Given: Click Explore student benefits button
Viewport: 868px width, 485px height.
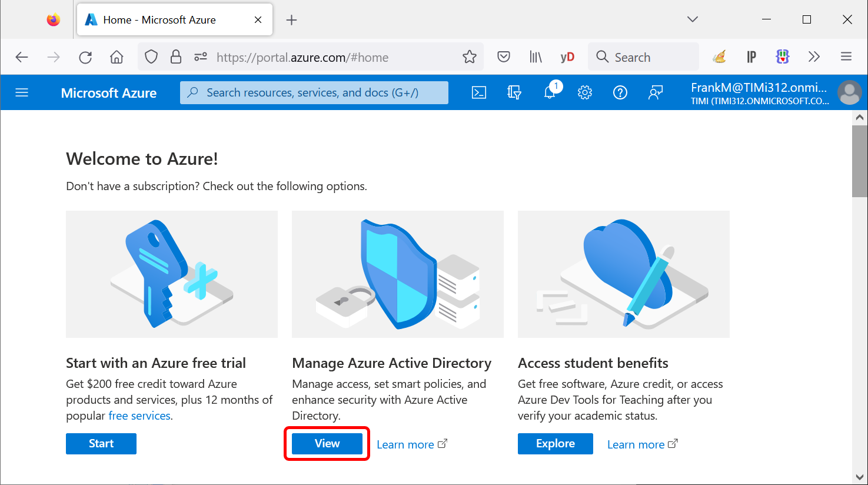Looking at the screenshot, I should (556, 444).
